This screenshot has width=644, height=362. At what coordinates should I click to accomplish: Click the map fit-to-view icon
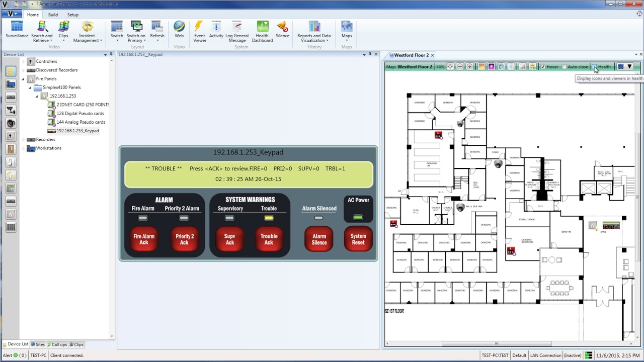[450, 67]
